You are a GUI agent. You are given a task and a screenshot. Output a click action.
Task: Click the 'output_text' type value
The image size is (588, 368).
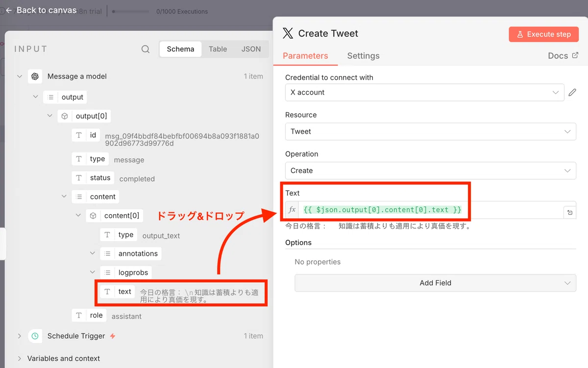click(161, 236)
